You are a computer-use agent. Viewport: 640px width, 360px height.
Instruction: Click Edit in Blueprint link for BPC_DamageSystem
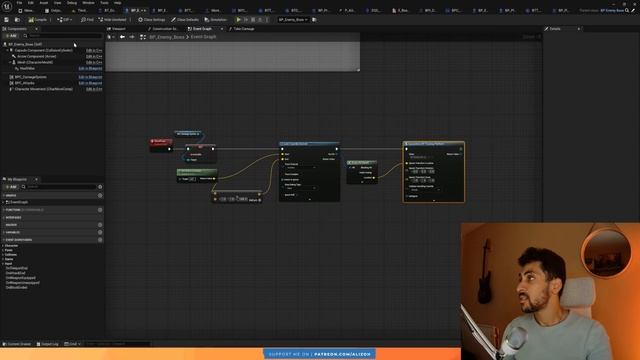90,77
